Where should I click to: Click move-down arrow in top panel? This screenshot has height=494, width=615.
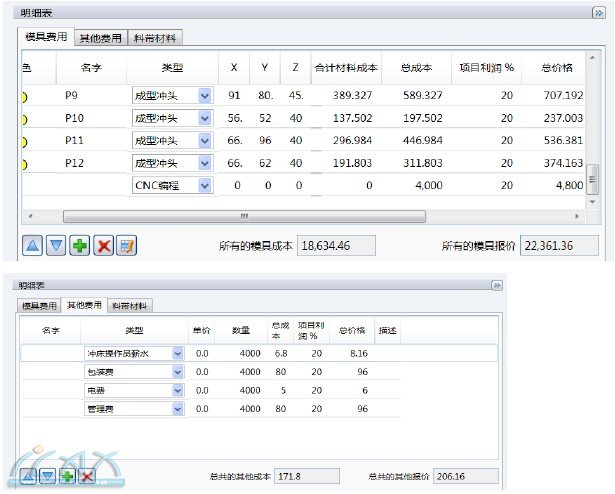coord(56,246)
